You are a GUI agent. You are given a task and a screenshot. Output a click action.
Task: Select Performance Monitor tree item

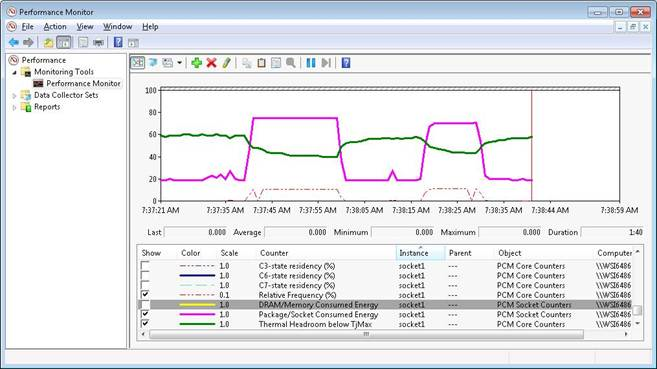[83, 83]
